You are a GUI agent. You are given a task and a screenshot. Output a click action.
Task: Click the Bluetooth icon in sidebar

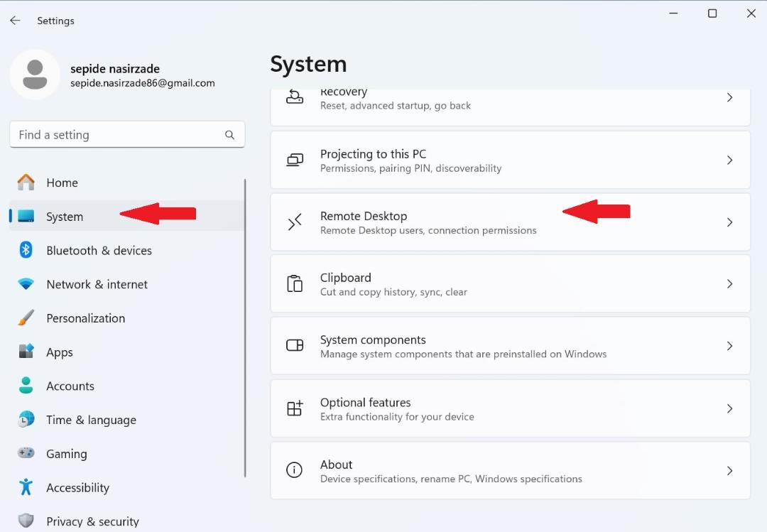tap(26, 250)
